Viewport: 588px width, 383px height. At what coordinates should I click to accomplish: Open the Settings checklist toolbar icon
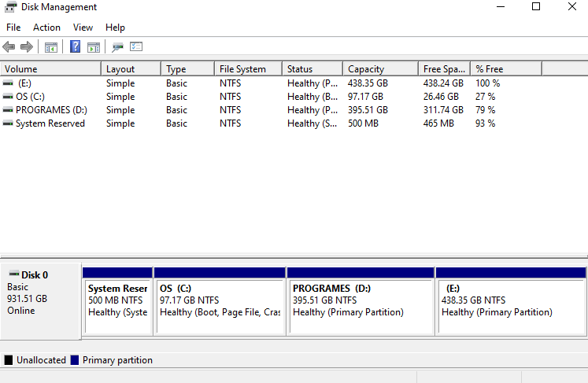tap(136, 46)
